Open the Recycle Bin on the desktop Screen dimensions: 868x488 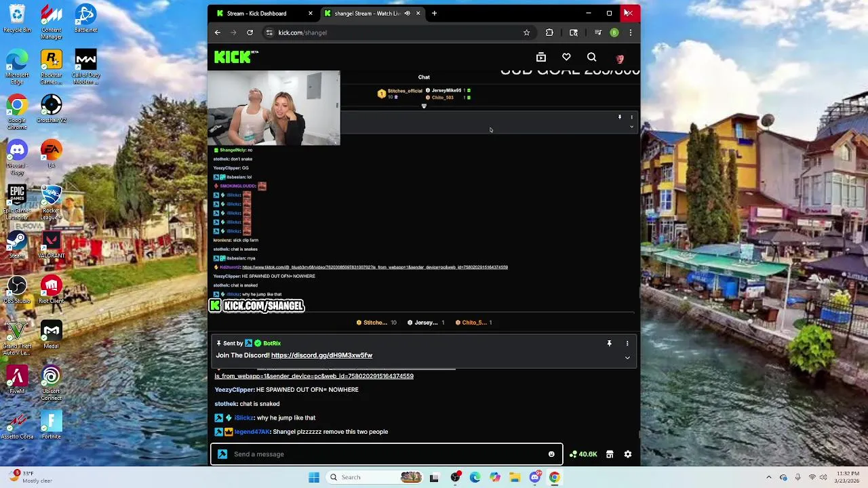point(17,19)
